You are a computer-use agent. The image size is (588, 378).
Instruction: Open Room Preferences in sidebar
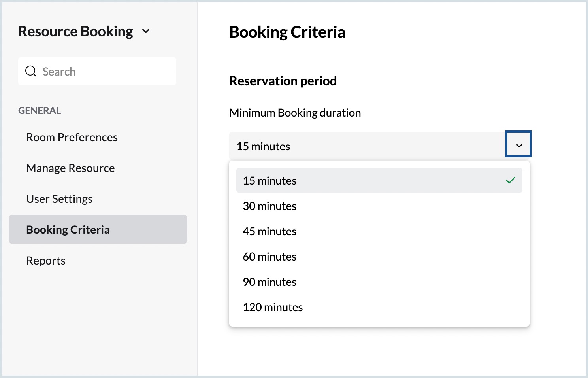pyautogui.click(x=72, y=137)
